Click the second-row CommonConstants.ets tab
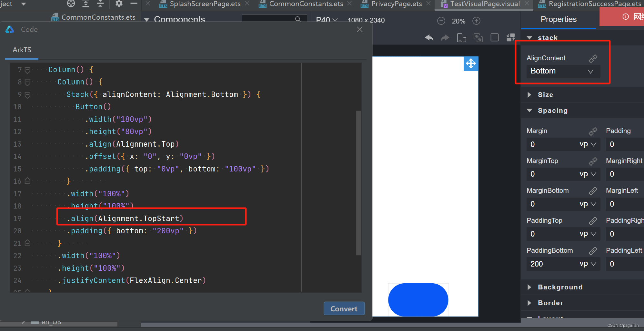 [94, 17]
